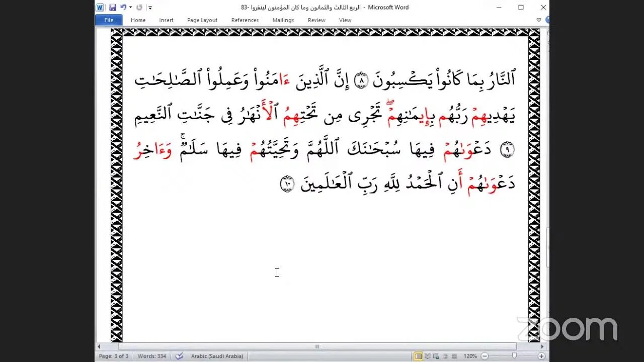Viewport: 644px width, 362px height.
Task: Click the horizontal scrollbar thumb
Action: pyautogui.click(x=317, y=346)
